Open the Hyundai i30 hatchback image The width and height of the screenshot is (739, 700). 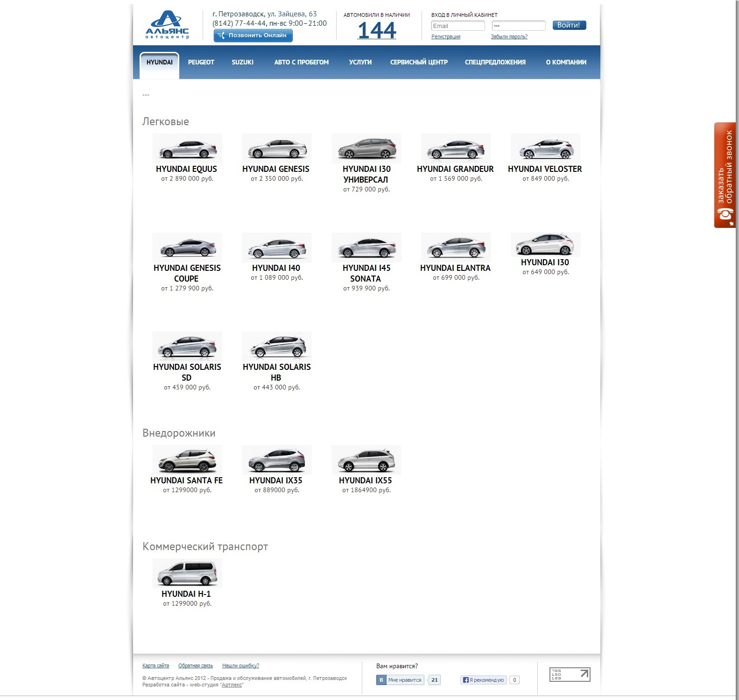click(546, 245)
